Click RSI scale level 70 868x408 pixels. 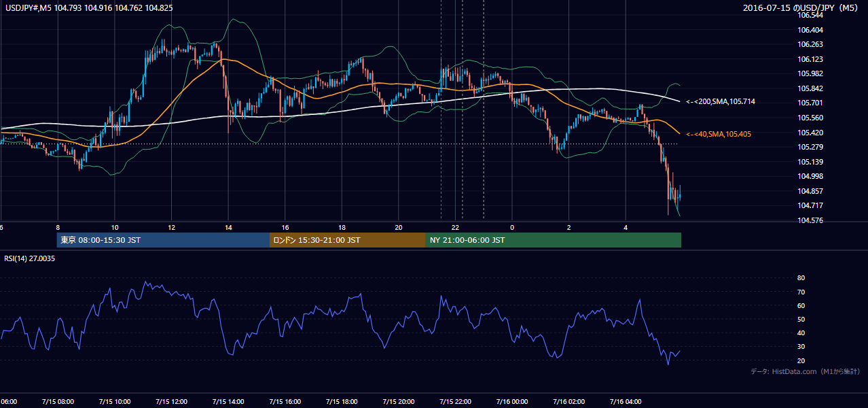pos(801,292)
